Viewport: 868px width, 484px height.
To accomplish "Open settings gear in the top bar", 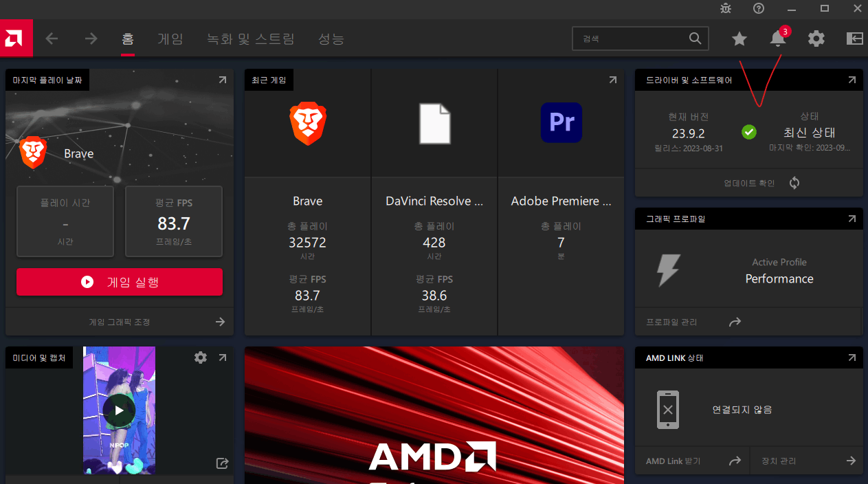I will click(816, 38).
